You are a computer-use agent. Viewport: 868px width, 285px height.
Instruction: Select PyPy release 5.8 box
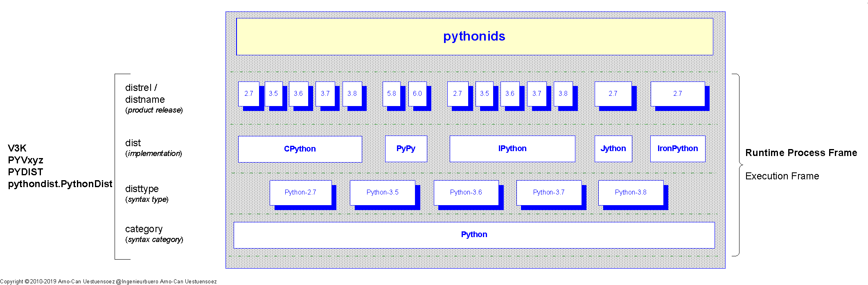[x=392, y=94]
